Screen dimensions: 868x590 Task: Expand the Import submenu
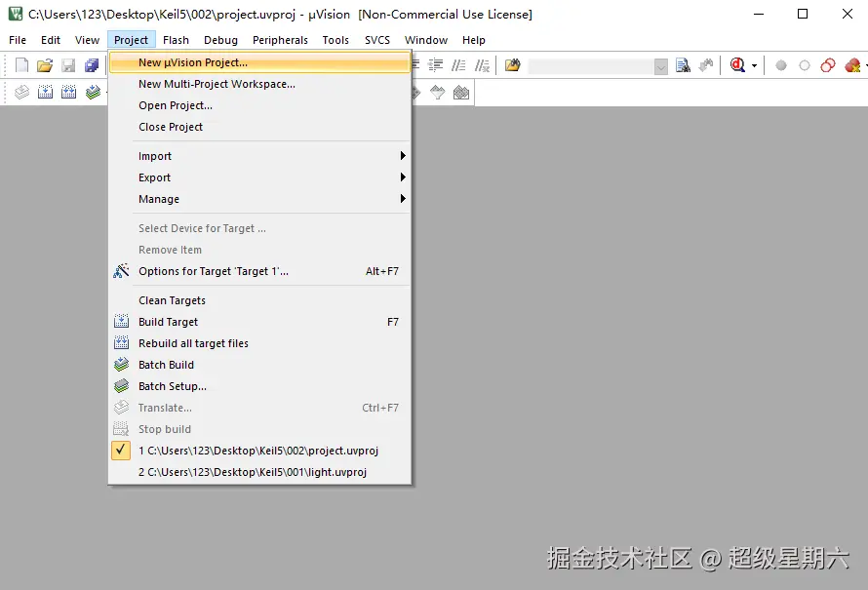coord(260,156)
